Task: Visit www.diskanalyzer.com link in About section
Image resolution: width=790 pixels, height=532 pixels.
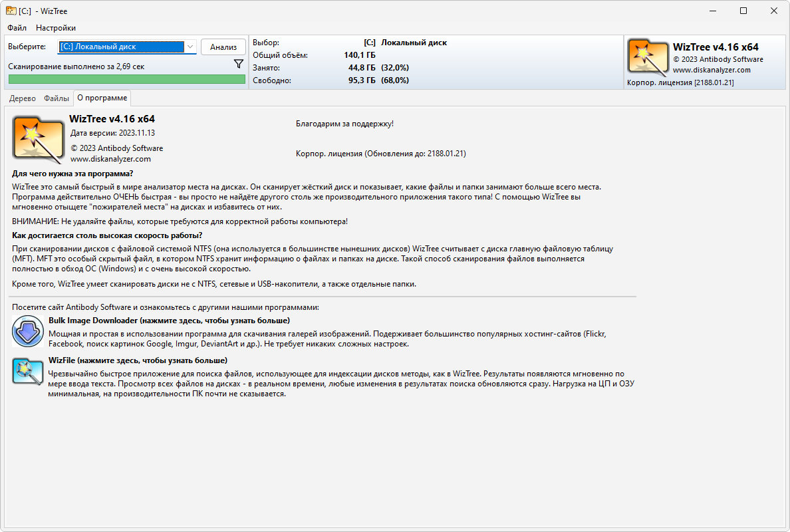Action: [110, 159]
